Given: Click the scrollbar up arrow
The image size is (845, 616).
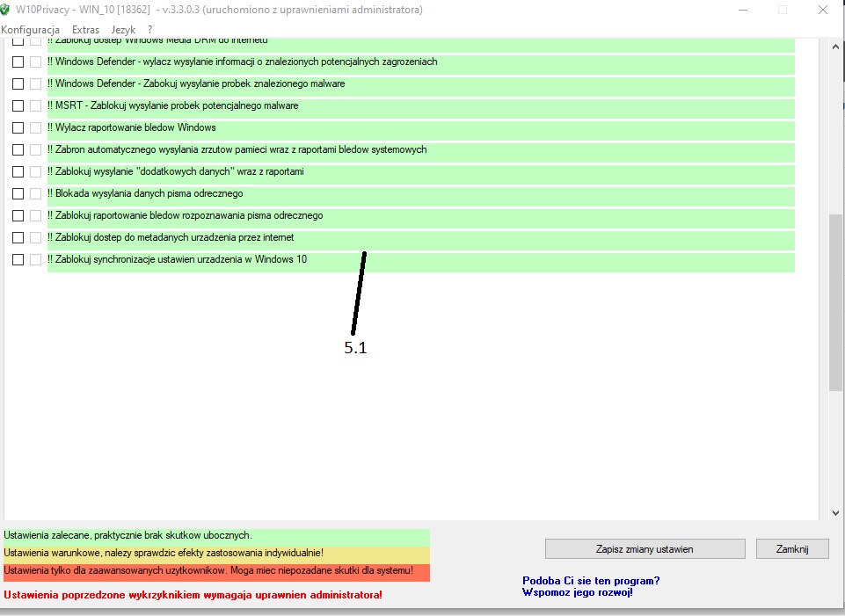Looking at the screenshot, I should (x=836, y=47).
